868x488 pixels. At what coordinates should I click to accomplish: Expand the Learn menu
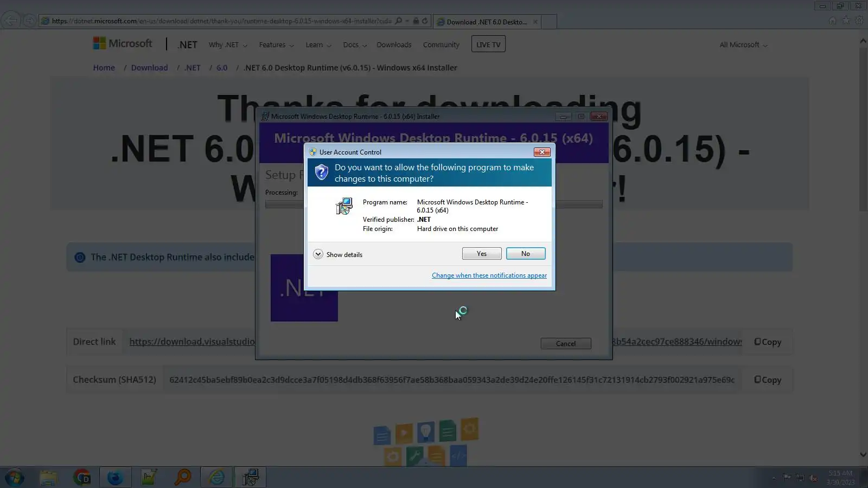(318, 45)
